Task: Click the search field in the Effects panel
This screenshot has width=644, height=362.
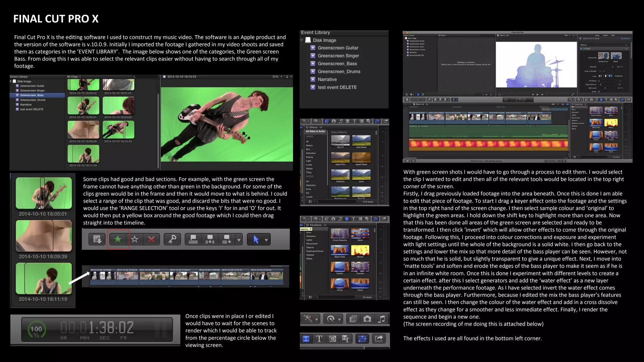Action: (x=336, y=202)
